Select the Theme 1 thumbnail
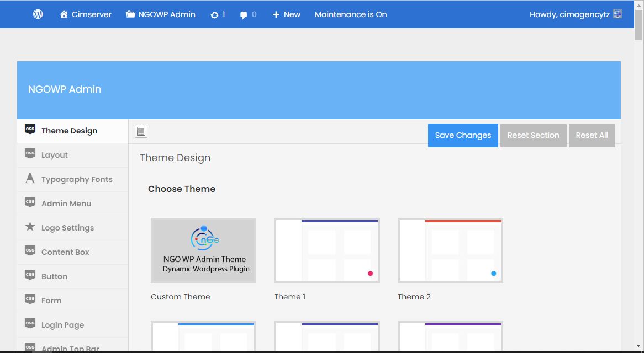 tap(327, 250)
